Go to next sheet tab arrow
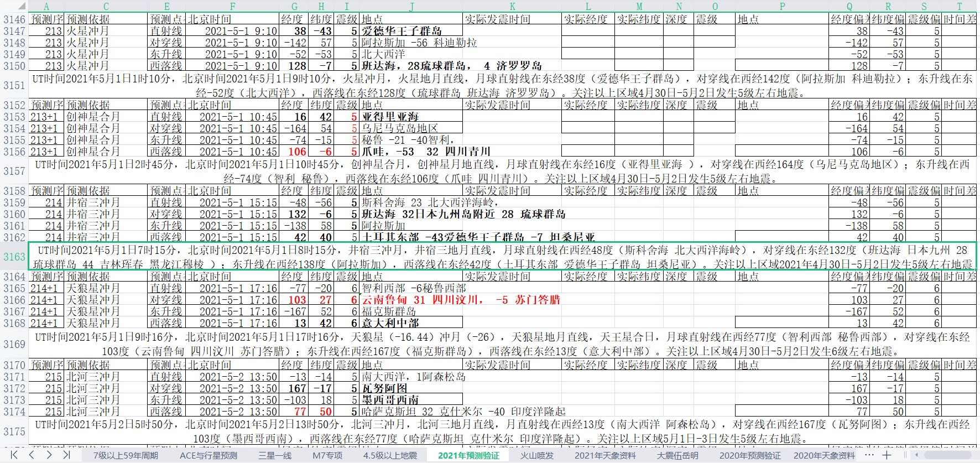 click(49, 455)
